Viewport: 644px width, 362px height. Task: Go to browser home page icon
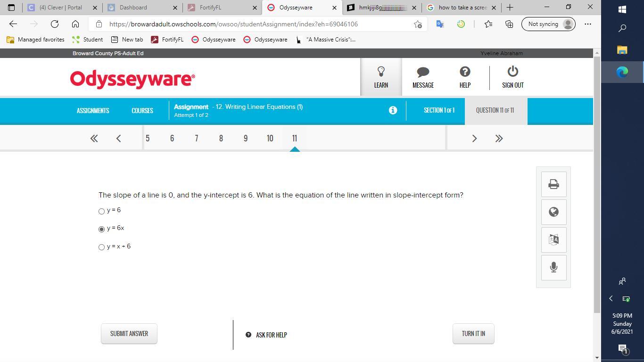(75, 24)
